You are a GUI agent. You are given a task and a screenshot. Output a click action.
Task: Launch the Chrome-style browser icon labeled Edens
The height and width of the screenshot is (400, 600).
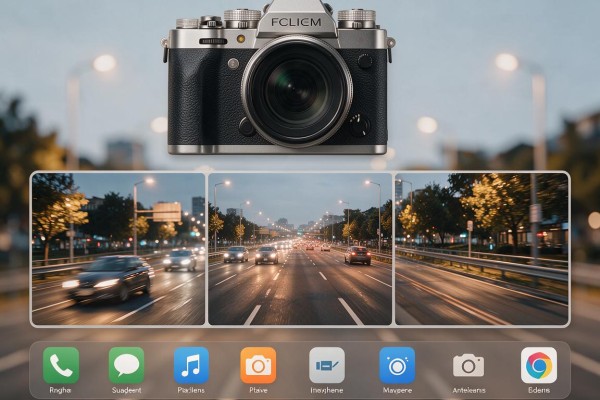pyautogui.click(x=539, y=365)
